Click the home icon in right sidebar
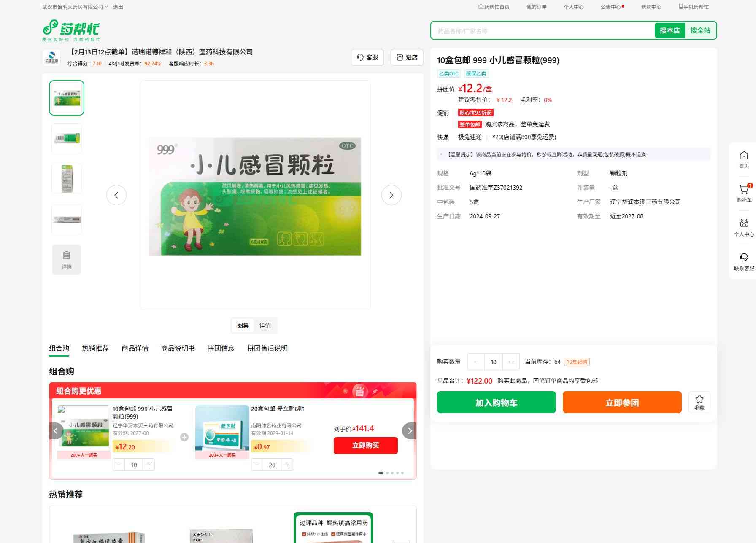756x543 pixels. coord(744,159)
